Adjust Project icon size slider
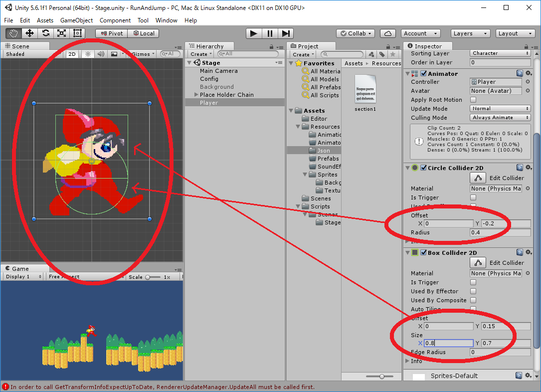 click(379, 377)
